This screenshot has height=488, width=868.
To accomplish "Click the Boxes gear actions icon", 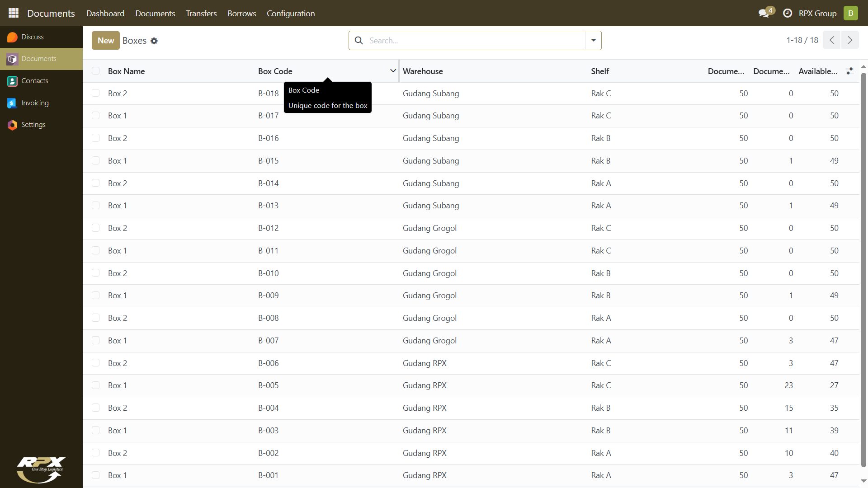I will point(154,41).
